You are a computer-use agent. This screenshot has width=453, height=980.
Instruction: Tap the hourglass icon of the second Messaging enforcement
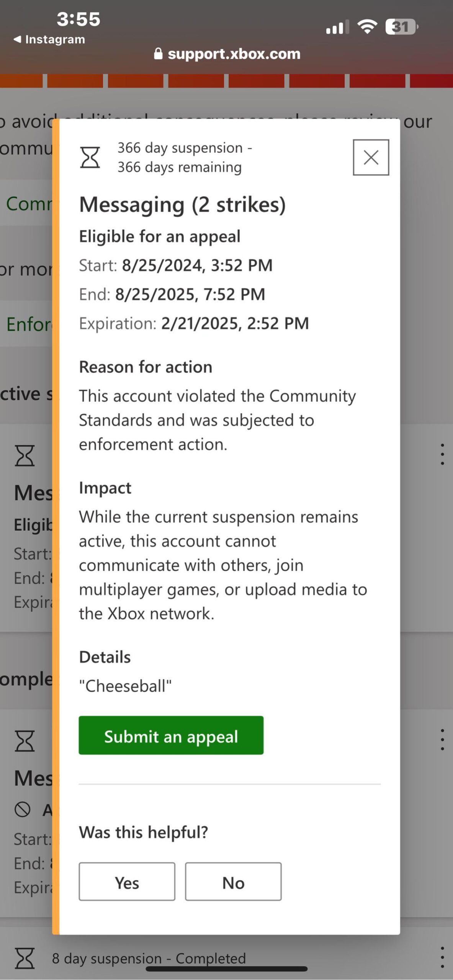coord(25,741)
